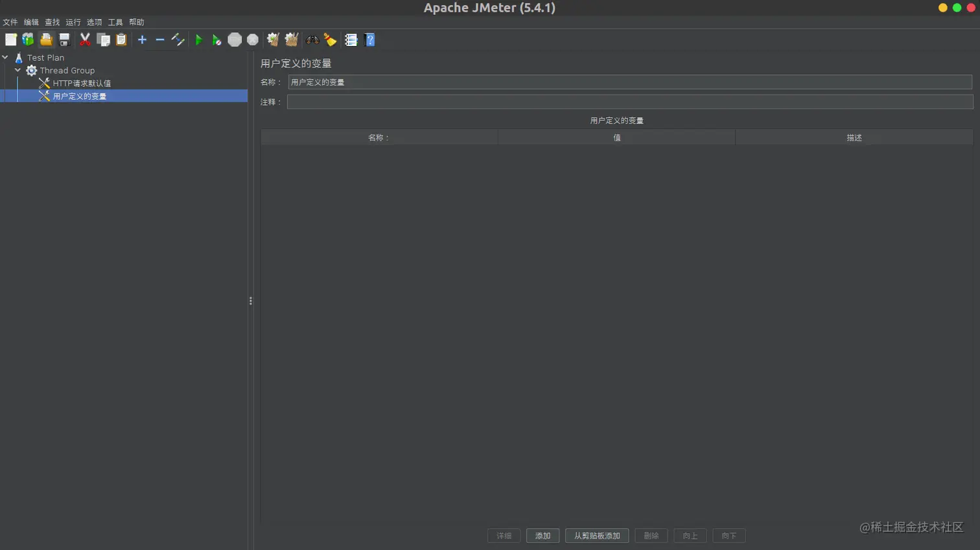Click Start no pauses icon
The height and width of the screenshot is (550, 980).
[216, 40]
